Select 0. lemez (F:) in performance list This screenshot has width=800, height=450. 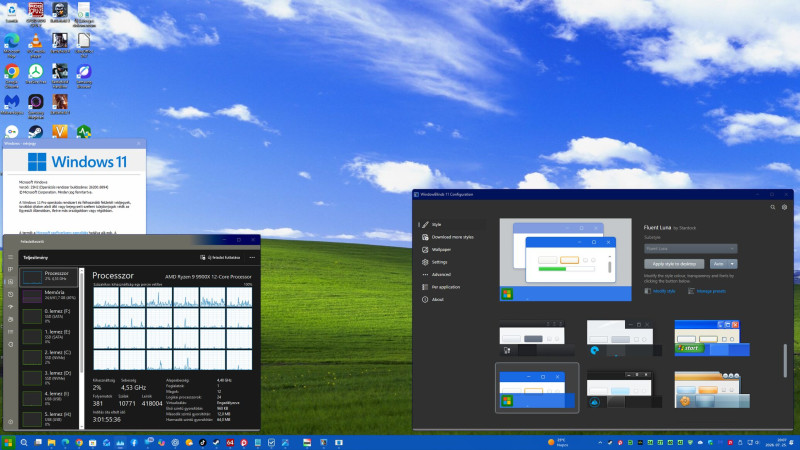(49, 315)
